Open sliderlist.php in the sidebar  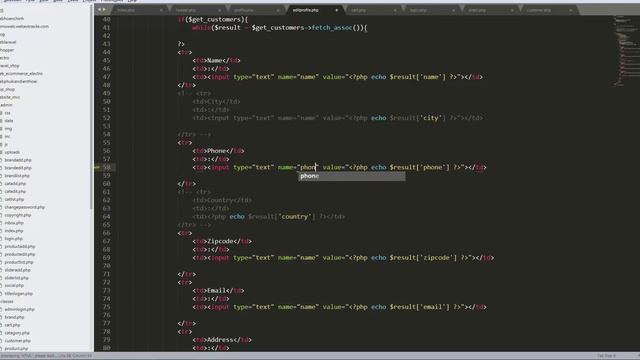16,278
